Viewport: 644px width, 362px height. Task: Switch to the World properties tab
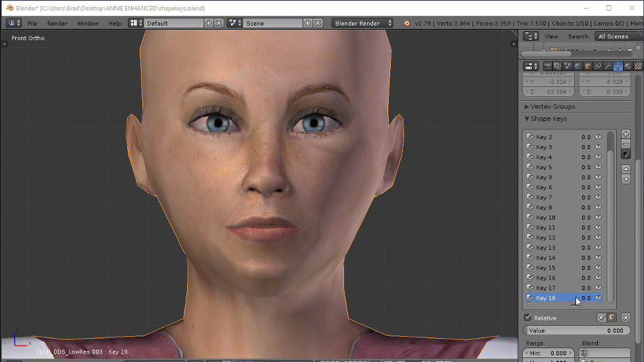click(x=577, y=66)
